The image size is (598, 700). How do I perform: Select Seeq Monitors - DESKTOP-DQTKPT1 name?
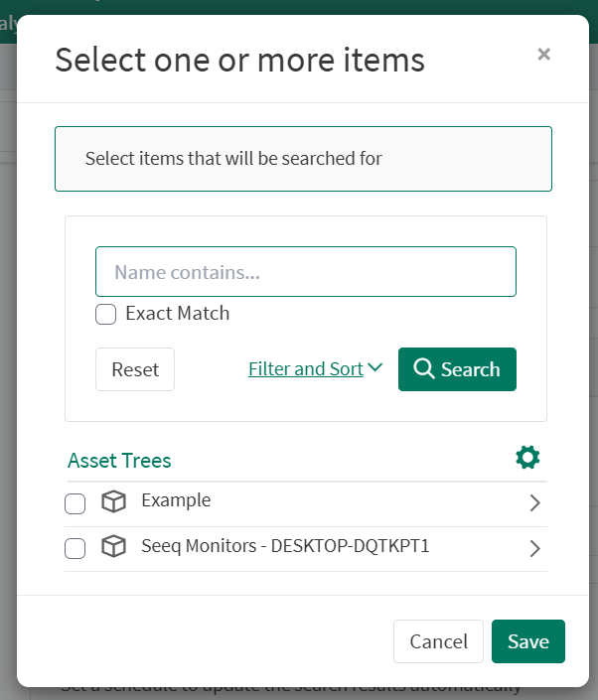point(285,545)
